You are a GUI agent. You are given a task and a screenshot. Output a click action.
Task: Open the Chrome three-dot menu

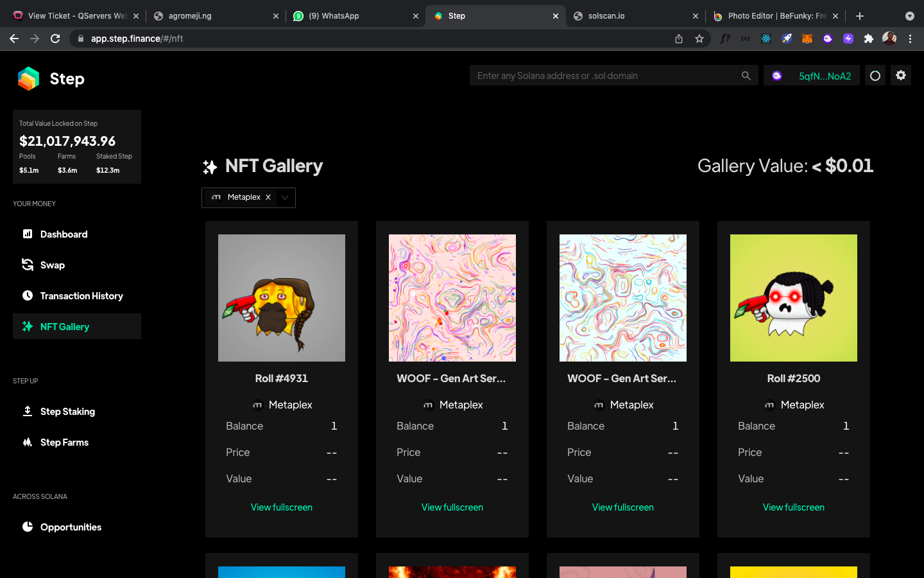point(910,39)
